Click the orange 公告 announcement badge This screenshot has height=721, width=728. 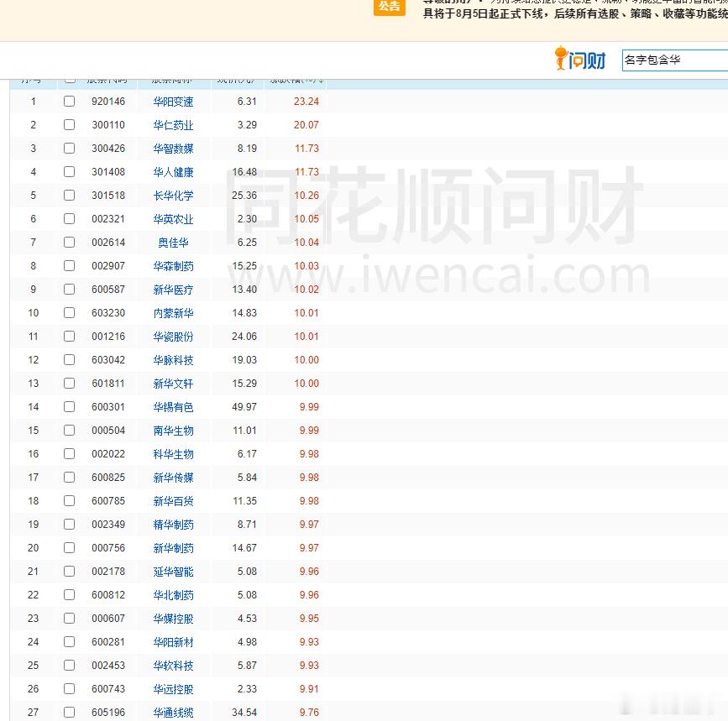coord(389,7)
